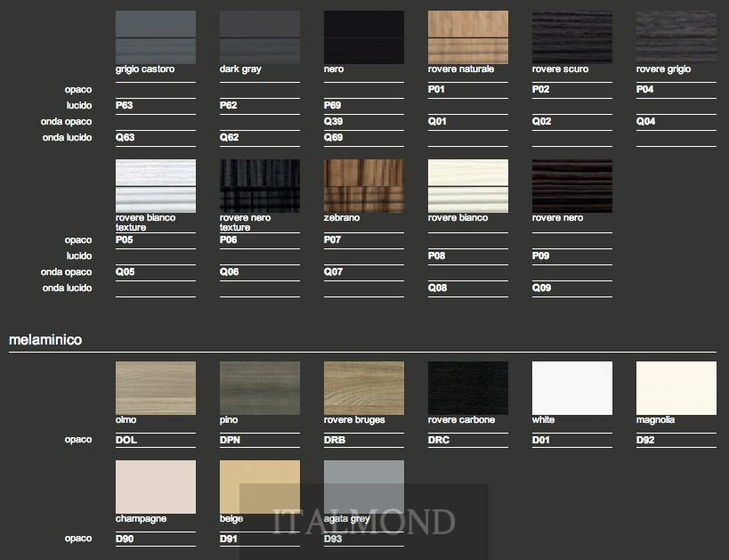
Task: Click code Q01 under rovere naturale
Action: tap(437, 121)
